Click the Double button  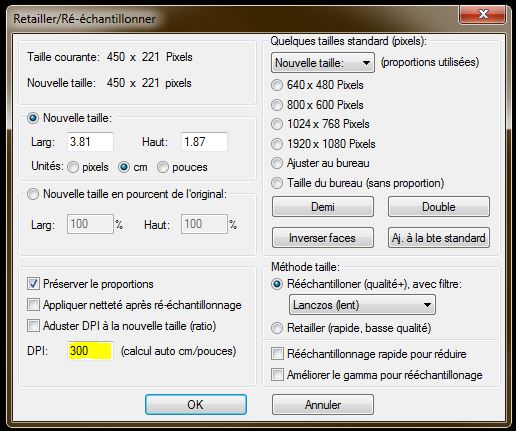click(x=439, y=207)
